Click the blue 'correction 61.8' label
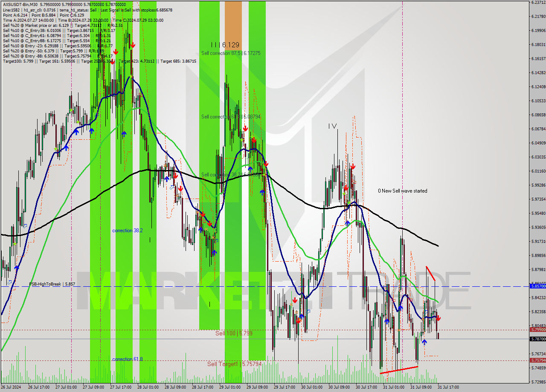Image resolution: width=546 pixels, height=392 pixels. click(x=128, y=359)
